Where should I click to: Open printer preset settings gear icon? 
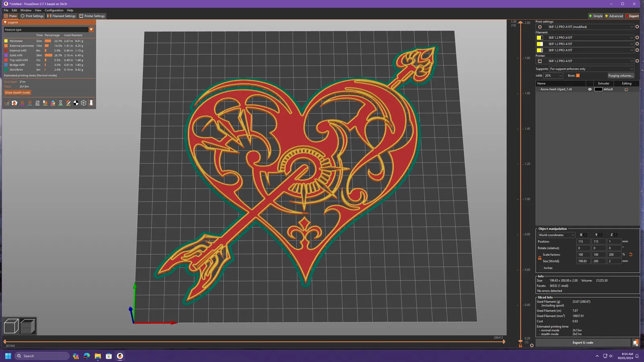click(637, 61)
